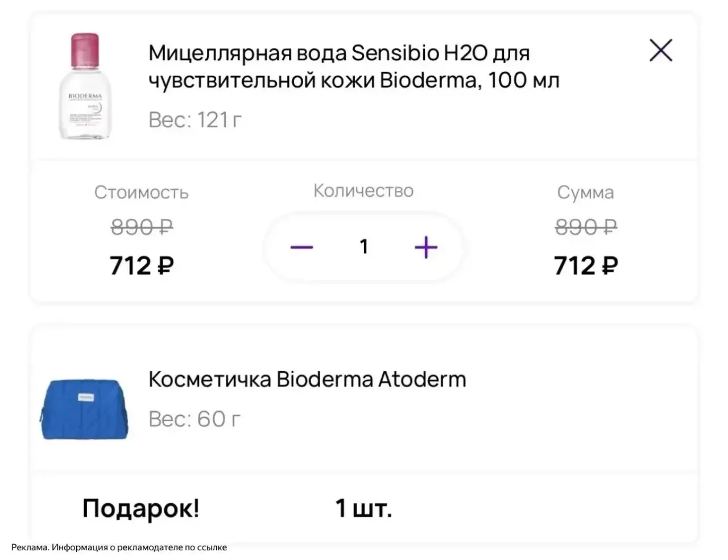728x560 pixels.
Task: Click the crossed-out 890 ₽ under Стоимость
Action: tap(142, 227)
